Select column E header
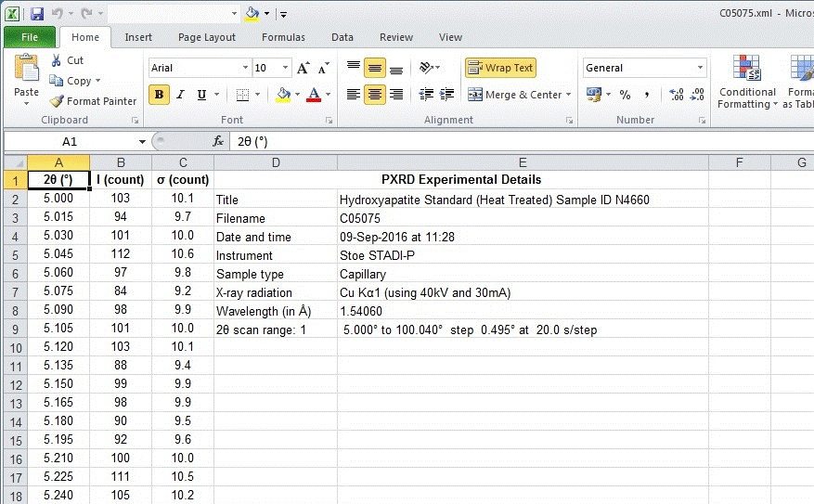Viewport: 814px width, 504px height. [x=523, y=162]
